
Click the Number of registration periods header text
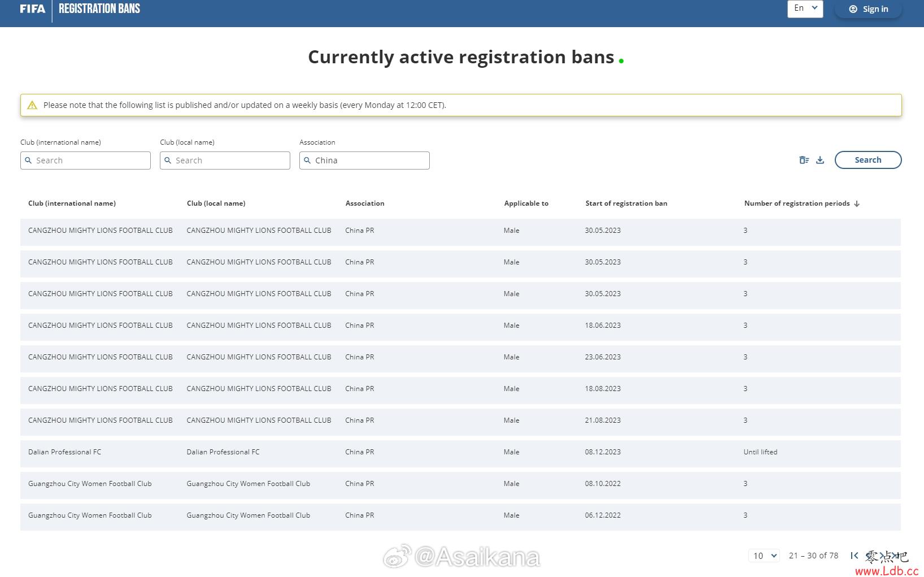click(x=797, y=203)
